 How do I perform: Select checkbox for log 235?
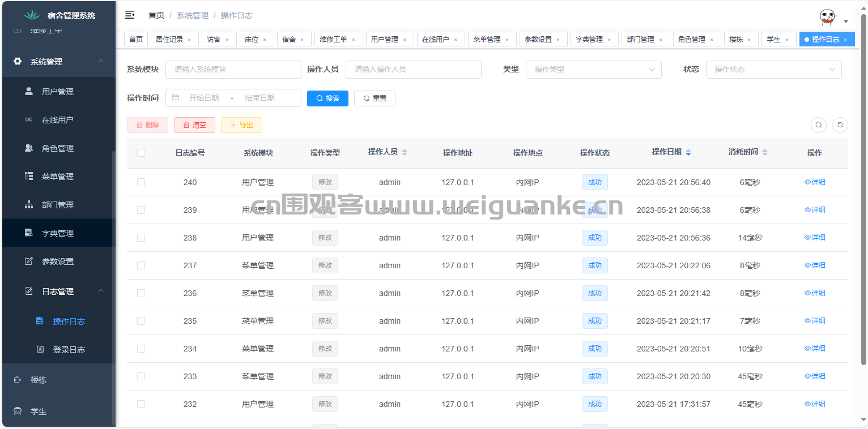141,321
